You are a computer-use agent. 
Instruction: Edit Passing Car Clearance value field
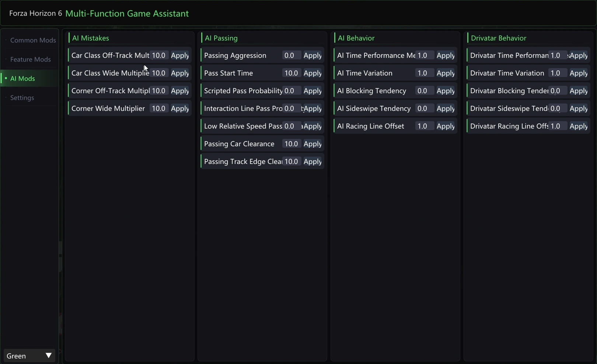292,144
